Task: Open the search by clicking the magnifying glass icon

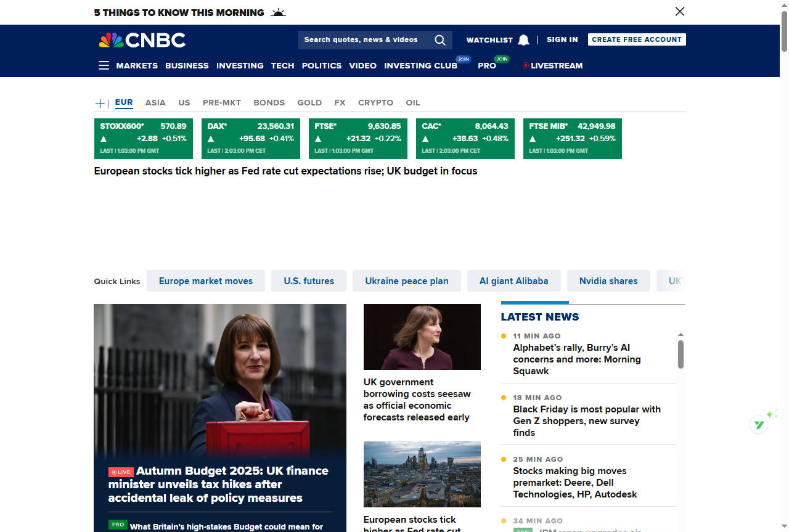Action: [439, 39]
